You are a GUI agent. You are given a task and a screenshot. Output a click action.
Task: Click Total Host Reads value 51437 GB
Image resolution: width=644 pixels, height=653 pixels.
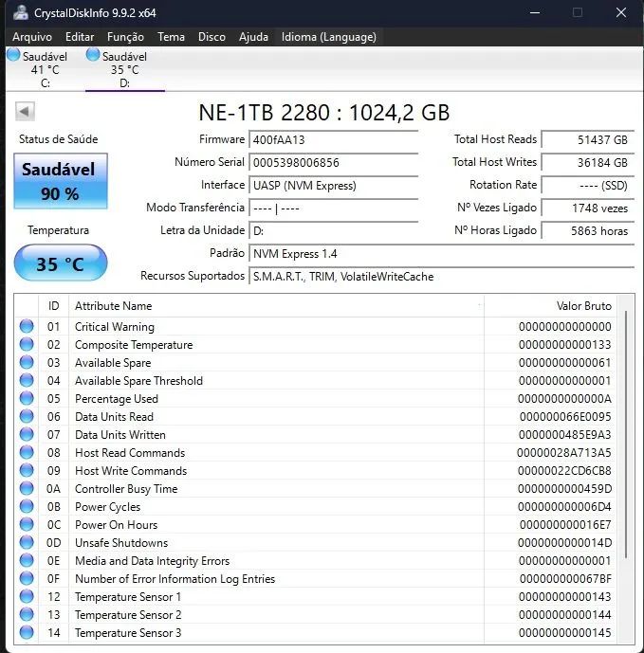pos(588,139)
